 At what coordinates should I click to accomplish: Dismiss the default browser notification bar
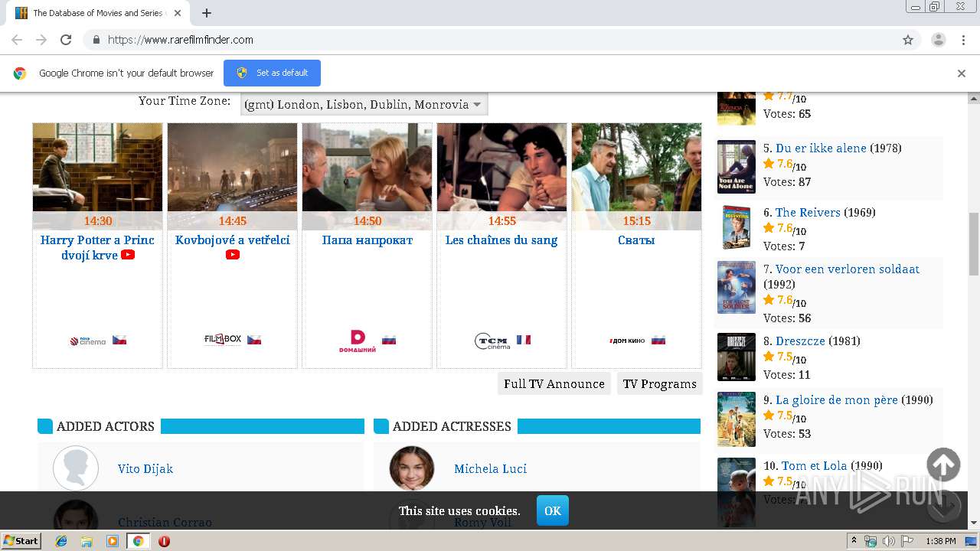point(962,73)
